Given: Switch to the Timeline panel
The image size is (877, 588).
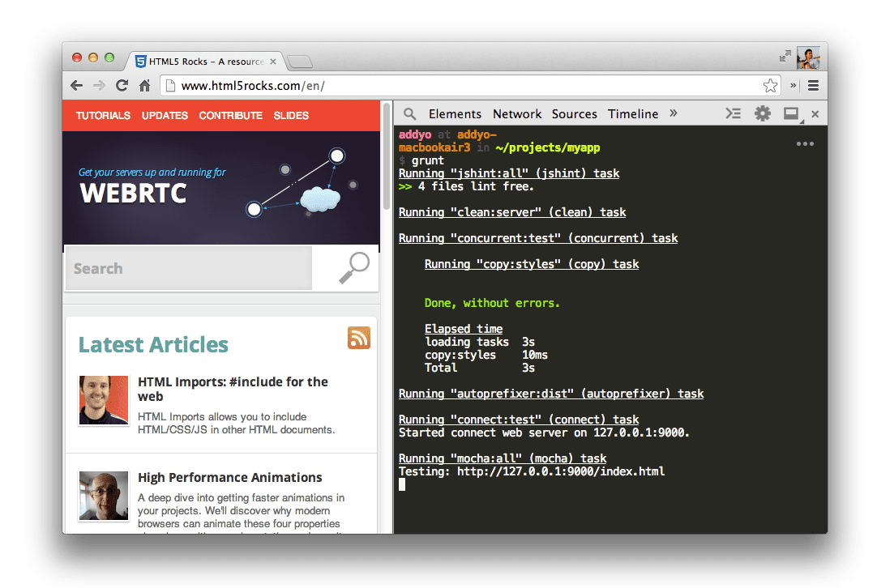Looking at the screenshot, I should pyautogui.click(x=633, y=113).
